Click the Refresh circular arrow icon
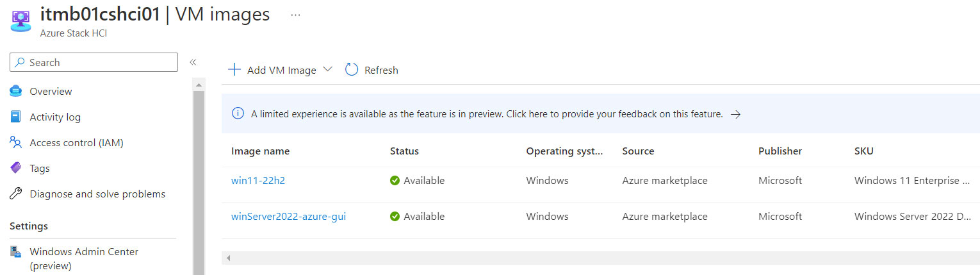This screenshot has width=980, height=275. click(x=352, y=70)
